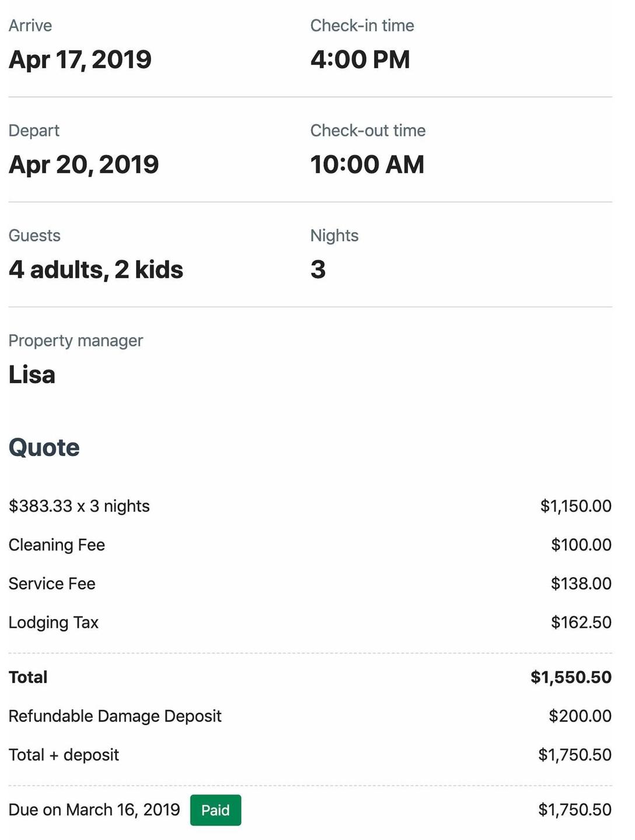The height and width of the screenshot is (840, 635).
Task: Select the departure date Apr 20, 2019
Action: [83, 164]
